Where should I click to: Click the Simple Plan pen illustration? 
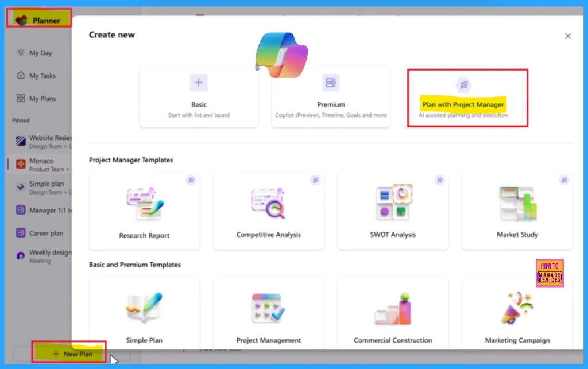(145, 308)
